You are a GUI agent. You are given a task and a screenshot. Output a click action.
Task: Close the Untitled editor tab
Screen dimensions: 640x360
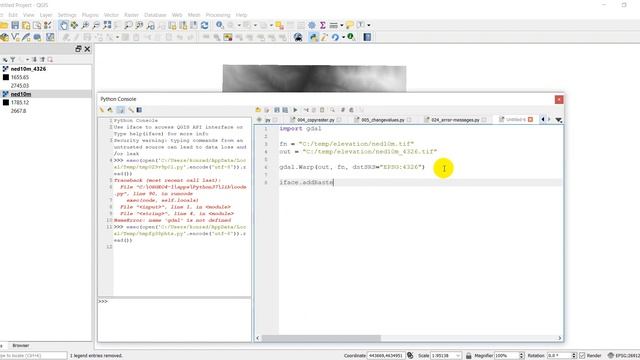[x=530, y=119]
